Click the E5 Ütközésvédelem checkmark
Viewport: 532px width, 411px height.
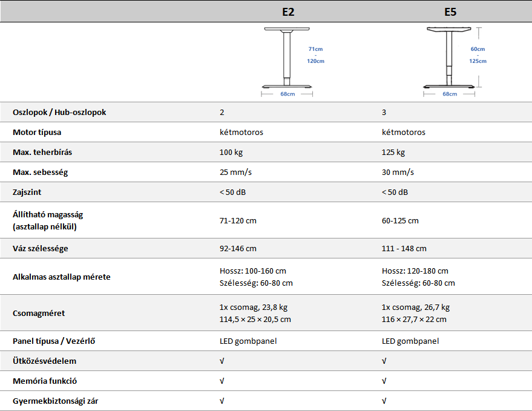pyautogui.click(x=384, y=361)
